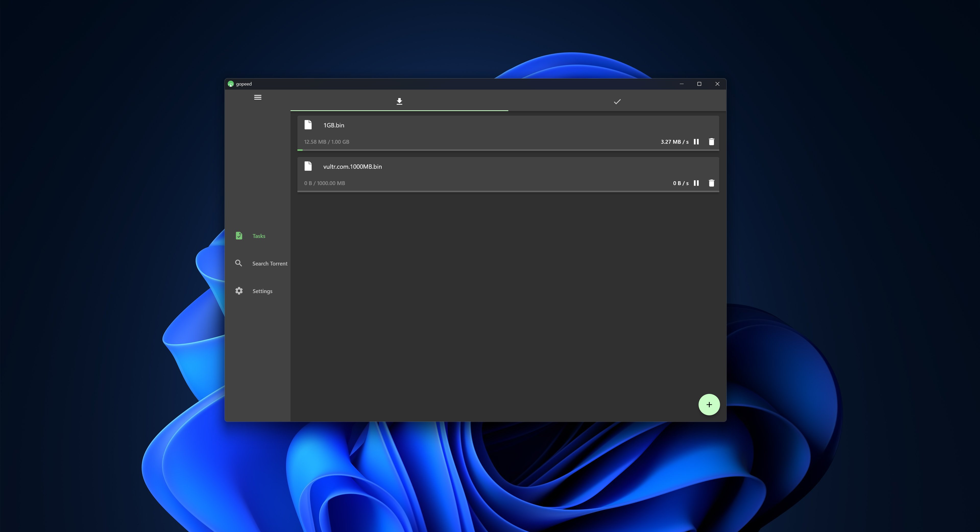980x532 pixels.
Task: Click the file icon beside 1GB.bin
Action: tap(308, 124)
